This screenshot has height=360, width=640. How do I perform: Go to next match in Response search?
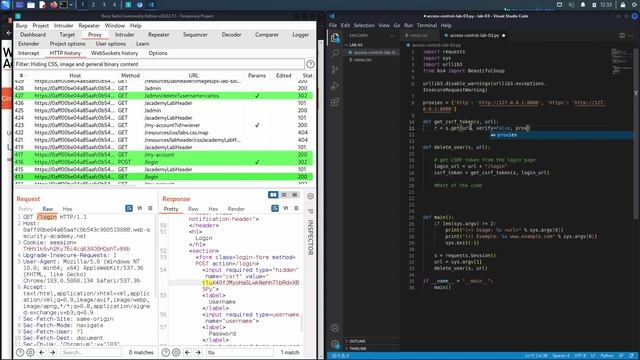click(198, 352)
